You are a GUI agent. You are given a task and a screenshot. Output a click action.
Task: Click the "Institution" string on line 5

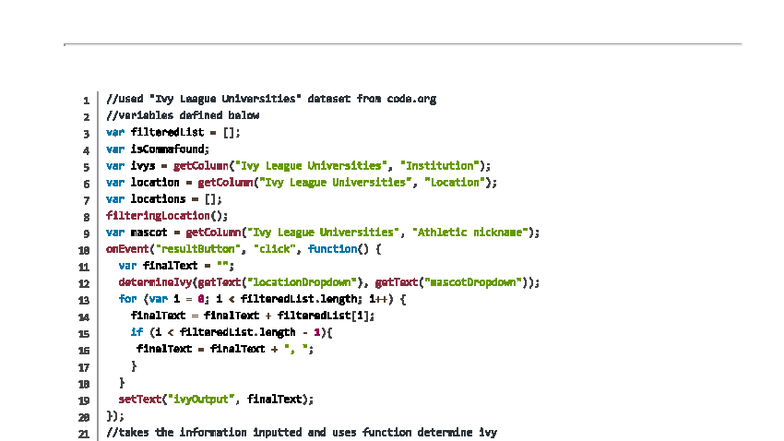440,166
